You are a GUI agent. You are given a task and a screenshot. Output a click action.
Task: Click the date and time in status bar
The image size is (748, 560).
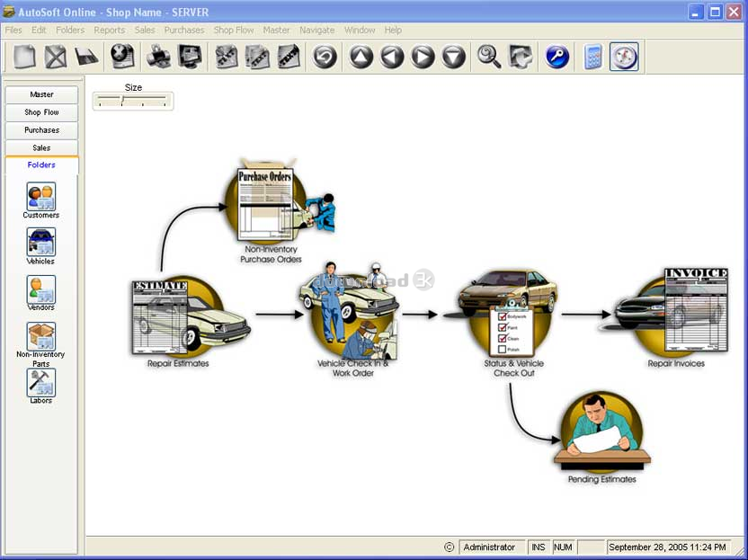(667, 547)
